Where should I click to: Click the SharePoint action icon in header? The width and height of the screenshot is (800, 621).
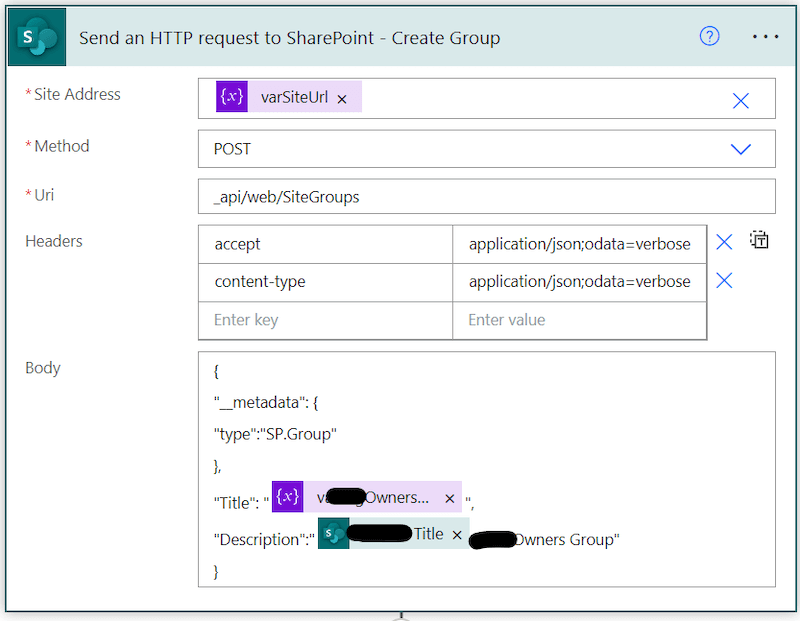point(37,37)
